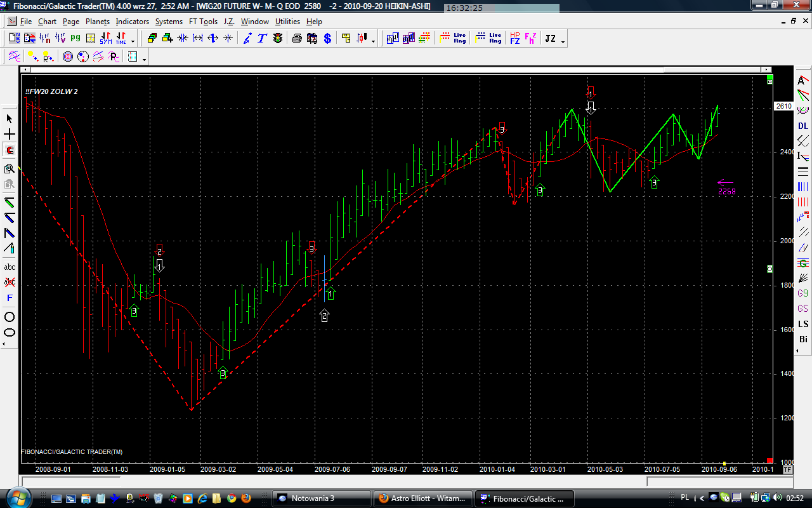Switch to Notowania 3 taskbar window
Viewport: 812px width, 508px height.
pyautogui.click(x=321, y=498)
